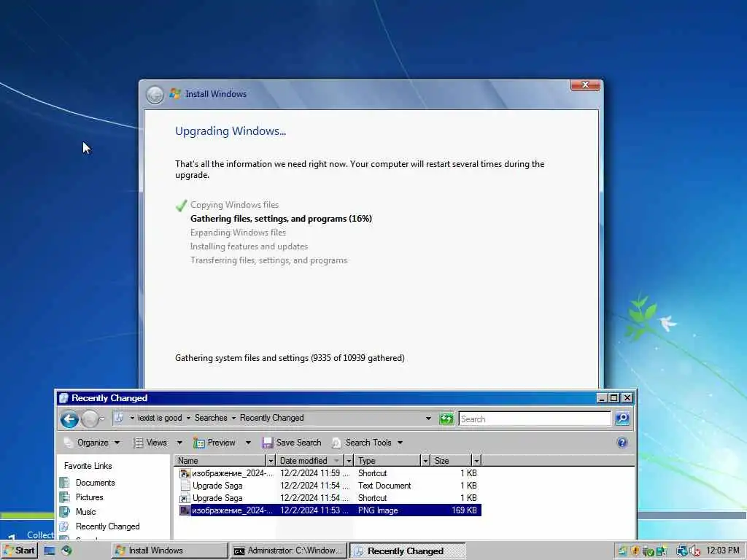Sort by the Name column header
747x560 pixels.
220,461
